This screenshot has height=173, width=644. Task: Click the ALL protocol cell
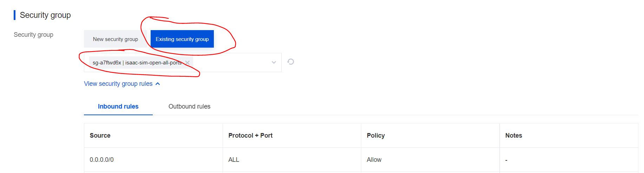point(234,160)
